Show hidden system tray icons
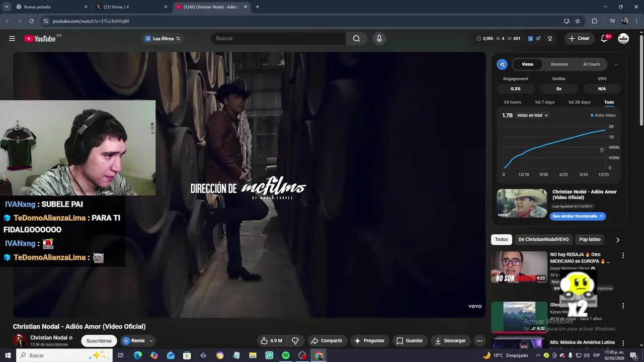The image size is (644, 362). tap(538, 355)
